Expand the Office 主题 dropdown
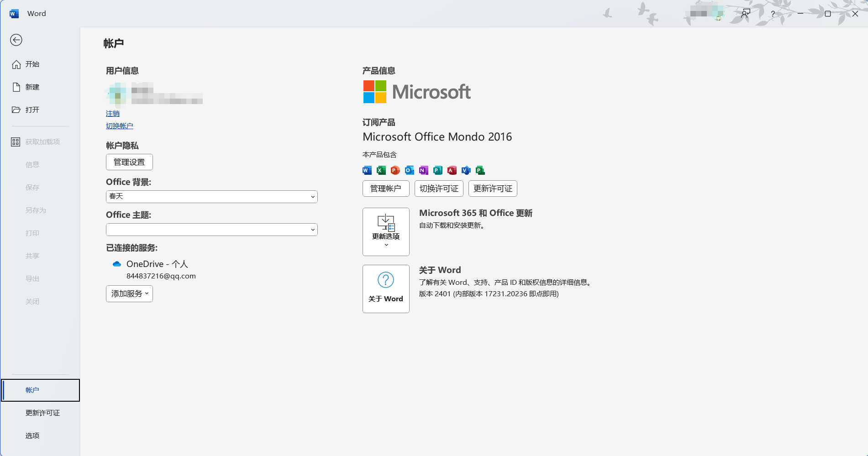This screenshot has width=868, height=456. coord(211,230)
